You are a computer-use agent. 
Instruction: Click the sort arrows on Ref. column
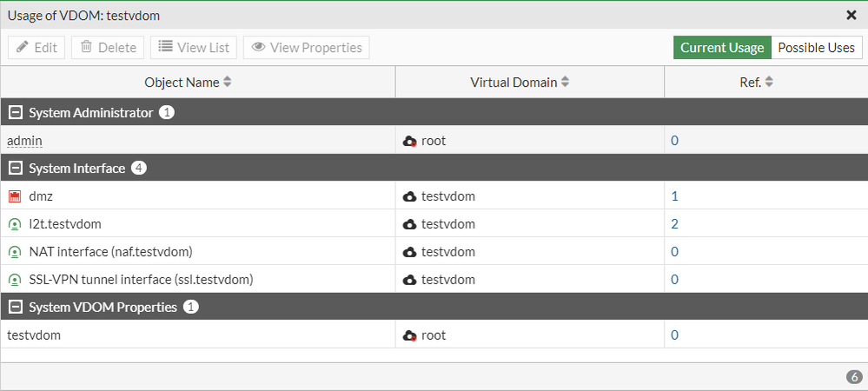(x=769, y=83)
